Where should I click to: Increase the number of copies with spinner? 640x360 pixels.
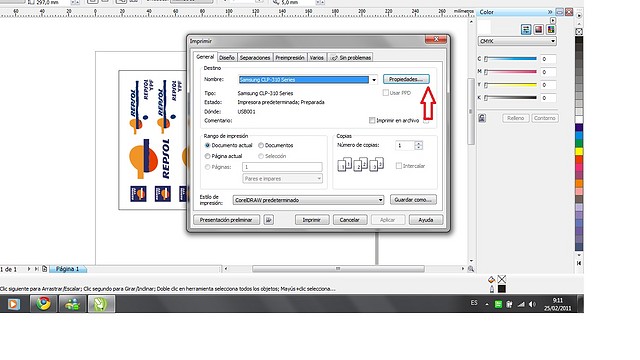click(x=418, y=143)
